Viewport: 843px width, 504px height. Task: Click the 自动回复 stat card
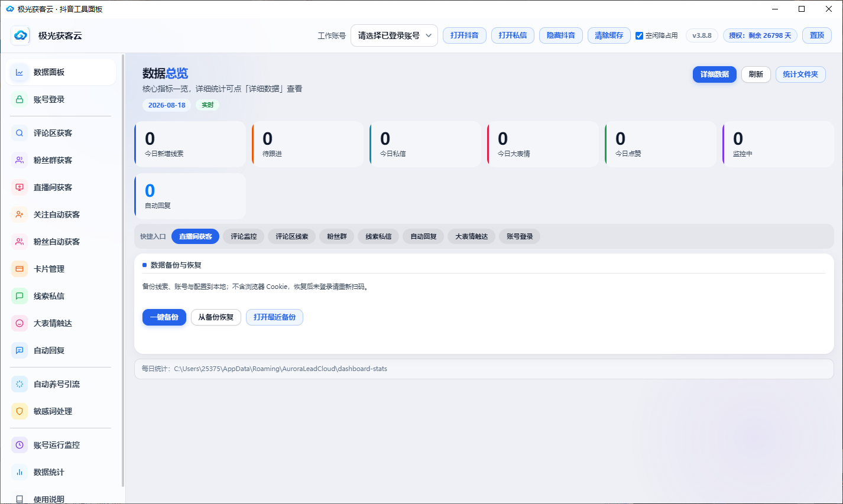pyautogui.click(x=190, y=196)
